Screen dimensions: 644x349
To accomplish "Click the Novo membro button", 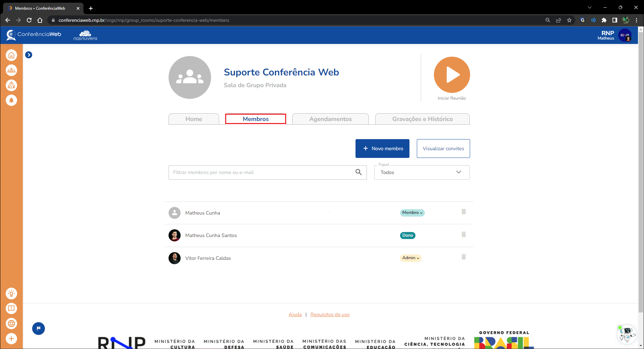I will (382, 149).
